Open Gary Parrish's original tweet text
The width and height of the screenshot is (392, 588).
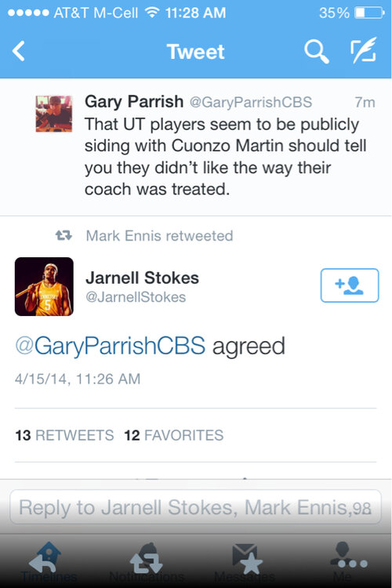point(225,157)
